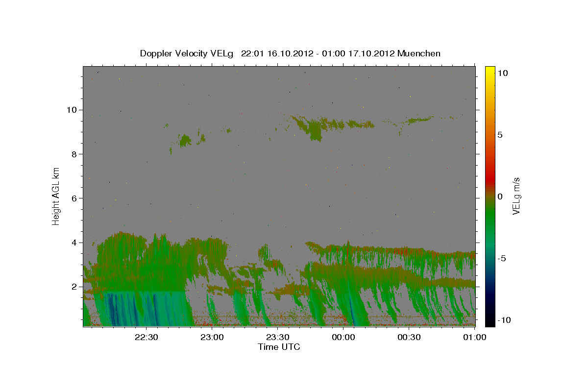588x392 pixels.
Task: Click the 23:00 time tick label
Action: 212,337
